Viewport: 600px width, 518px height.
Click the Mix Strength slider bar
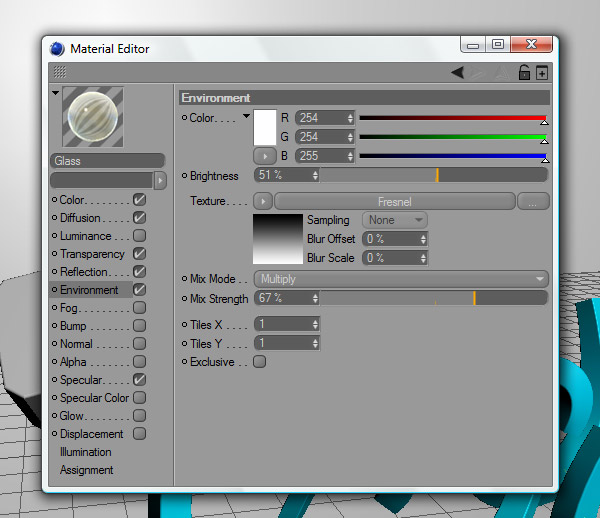[433, 298]
